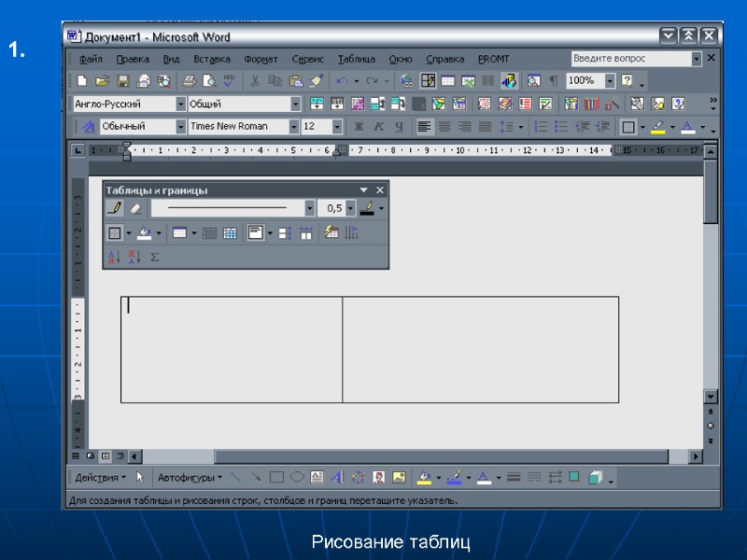Click the Table AutoFormat icon

pyautogui.click(x=331, y=232)
